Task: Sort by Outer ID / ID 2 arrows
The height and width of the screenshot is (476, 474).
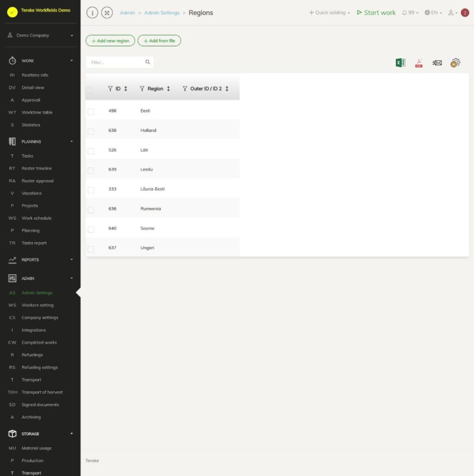Action: 227,89
